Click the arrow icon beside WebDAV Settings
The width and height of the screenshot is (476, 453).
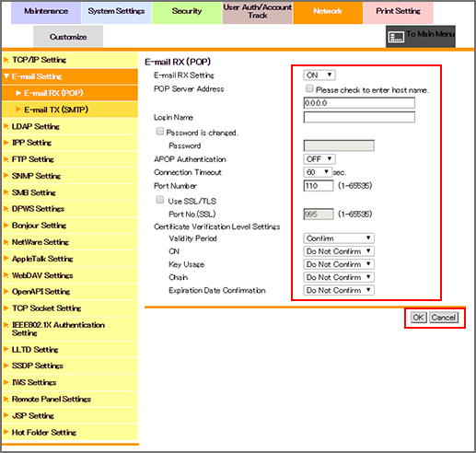[6, 275]
